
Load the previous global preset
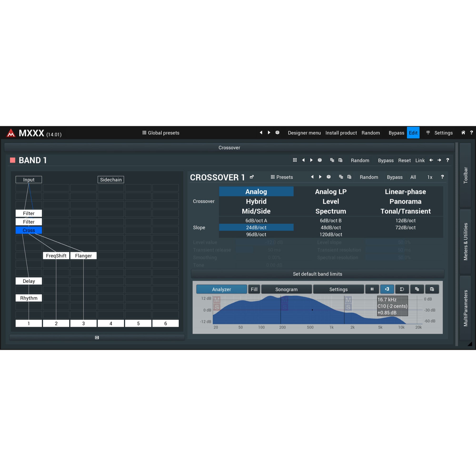point(261,133)
